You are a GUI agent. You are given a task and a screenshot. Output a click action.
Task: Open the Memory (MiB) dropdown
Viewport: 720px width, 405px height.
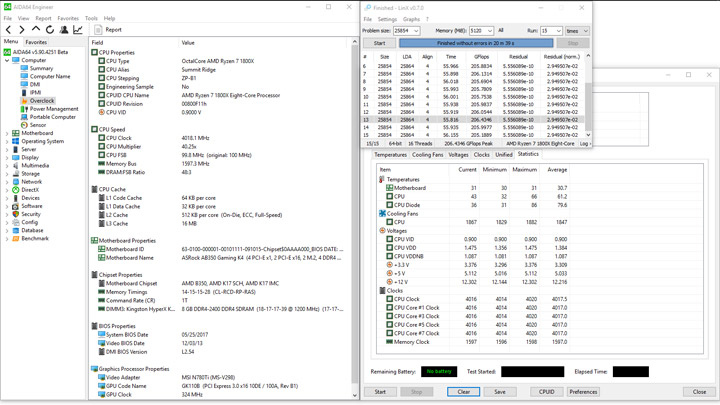point(489,31)
